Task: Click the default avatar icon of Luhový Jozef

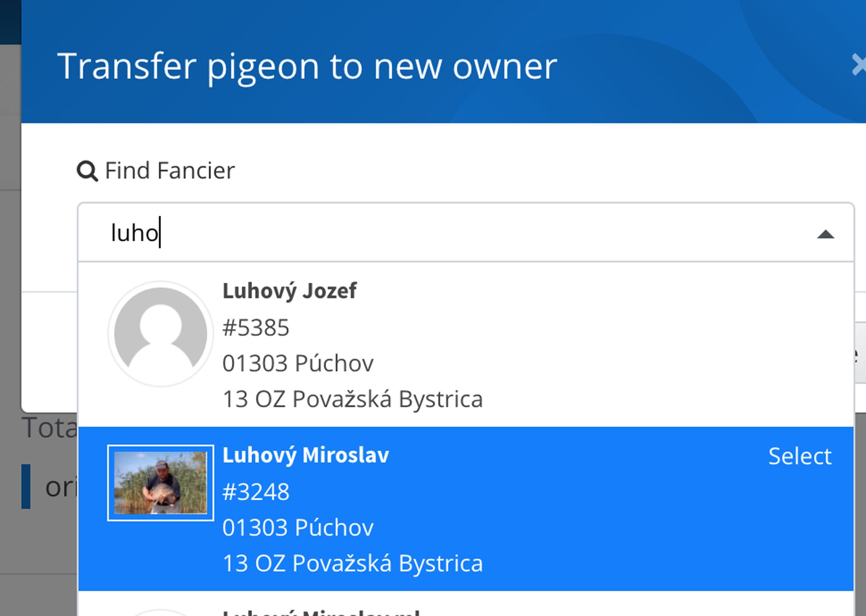Action: click(x=161, y=334)
